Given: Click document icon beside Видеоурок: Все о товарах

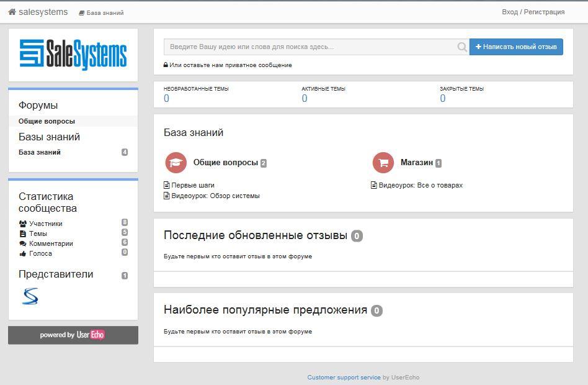Looking at the screenshot, I should point(374,185).
